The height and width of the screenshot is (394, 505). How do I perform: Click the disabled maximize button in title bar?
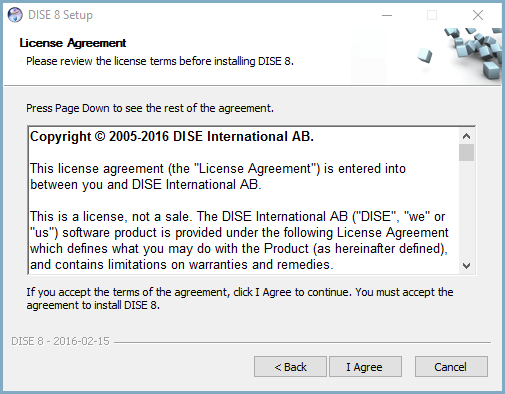pyautogui.click(x=432, y=15)
